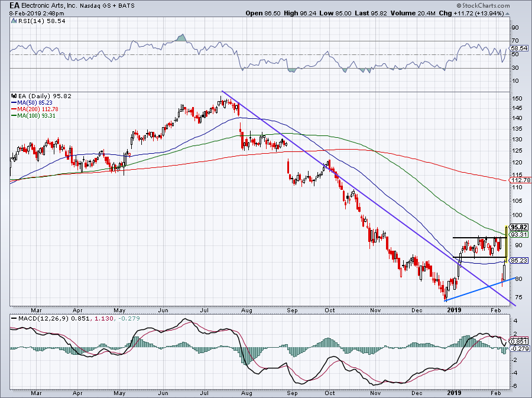This screenshot has height=398, width=532.
Task: Click the RSI(14) 58.54 panel label
Action: tap(42, 21)
